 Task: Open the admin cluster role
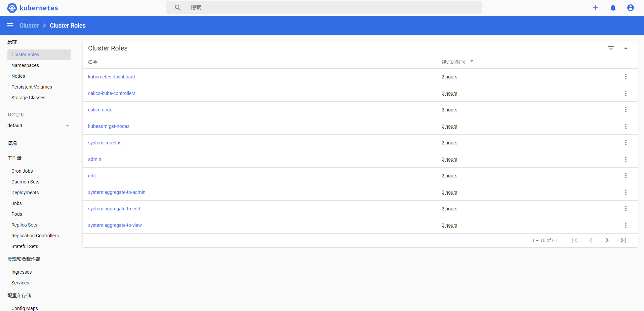point(94,159)
